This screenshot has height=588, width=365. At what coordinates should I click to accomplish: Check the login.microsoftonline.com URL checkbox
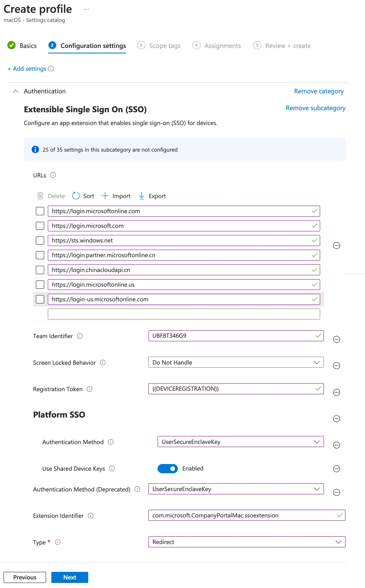click(40, 211)
